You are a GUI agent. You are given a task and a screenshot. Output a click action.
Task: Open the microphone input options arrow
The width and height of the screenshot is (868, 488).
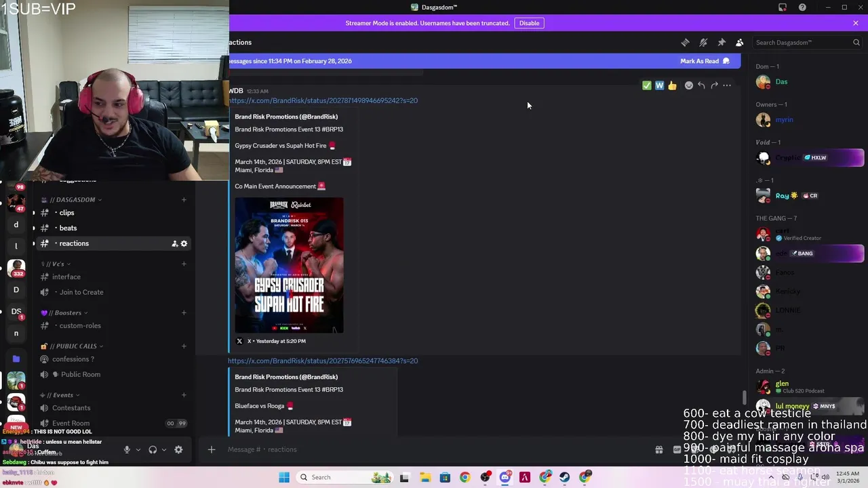[x=138, y=449]
